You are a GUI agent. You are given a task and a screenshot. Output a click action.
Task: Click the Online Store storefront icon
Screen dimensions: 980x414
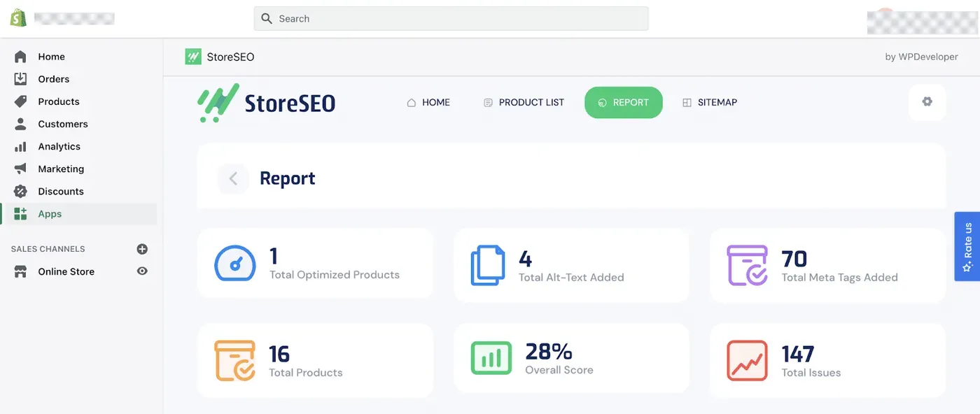pyautogui.click(x=20, y=271)
